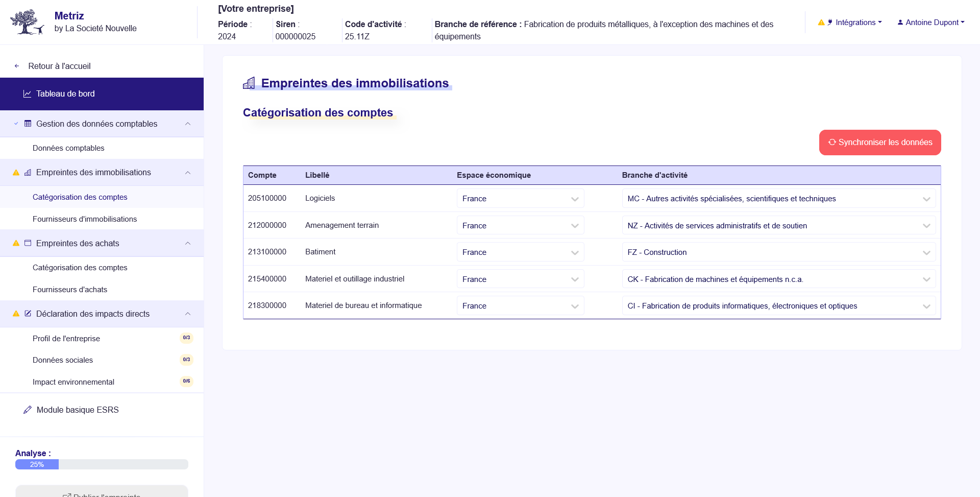
Task: Click the plug icon next to Intégrations
Action: 831,22
